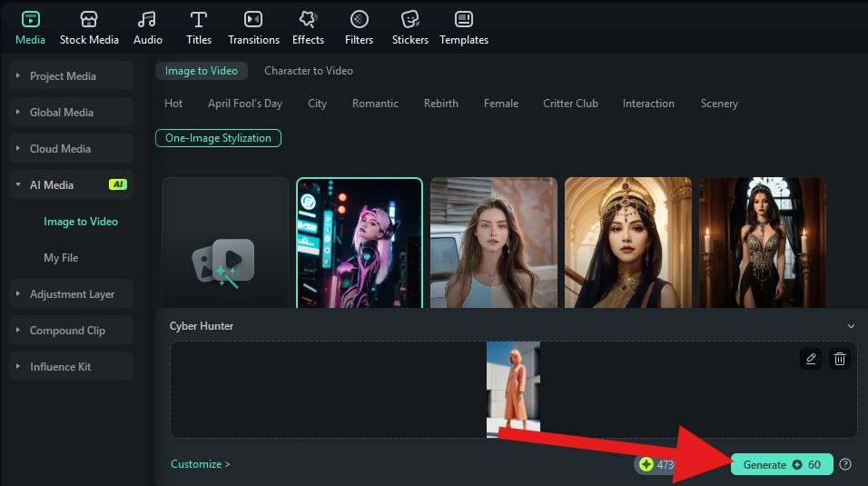Open the Audio tab

[x=147, y=28]
